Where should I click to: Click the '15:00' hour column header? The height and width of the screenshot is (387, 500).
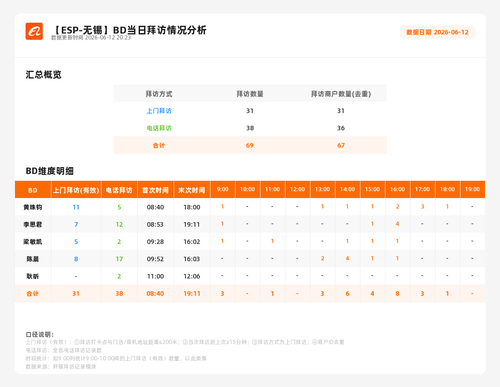click(x=372, y=189)
